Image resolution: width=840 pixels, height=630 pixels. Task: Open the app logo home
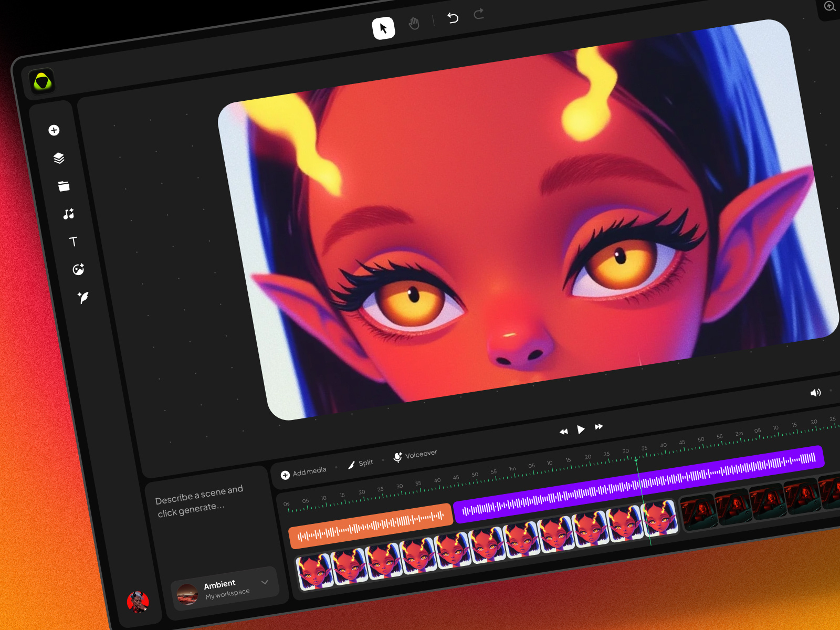[42, 81]
